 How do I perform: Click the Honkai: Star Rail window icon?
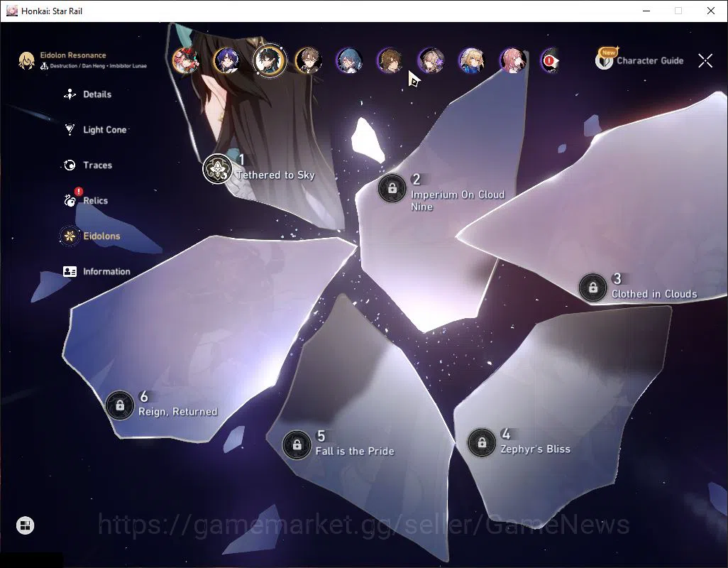coord(11,11)
